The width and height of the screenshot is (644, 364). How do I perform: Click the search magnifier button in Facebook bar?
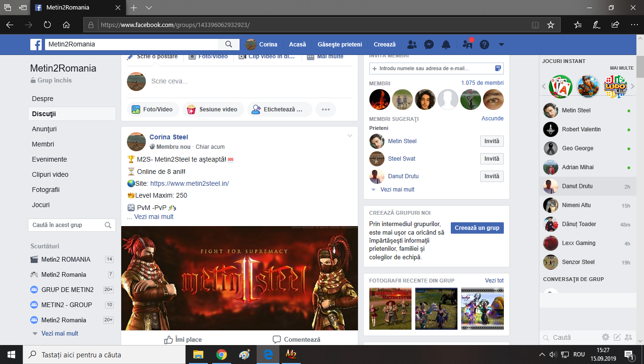tap(229, 45)
